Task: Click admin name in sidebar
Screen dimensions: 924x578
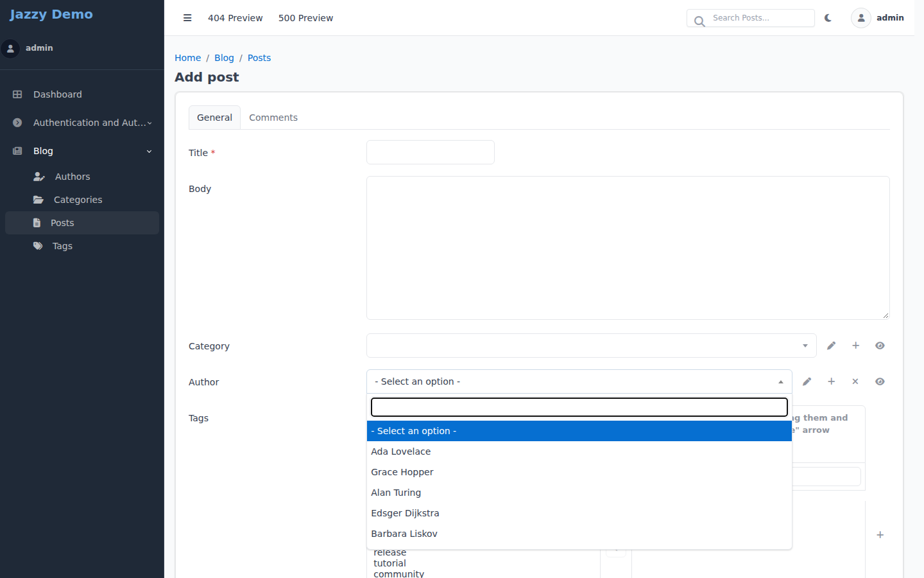Action: pyautogui.click(x=39, y=48)
